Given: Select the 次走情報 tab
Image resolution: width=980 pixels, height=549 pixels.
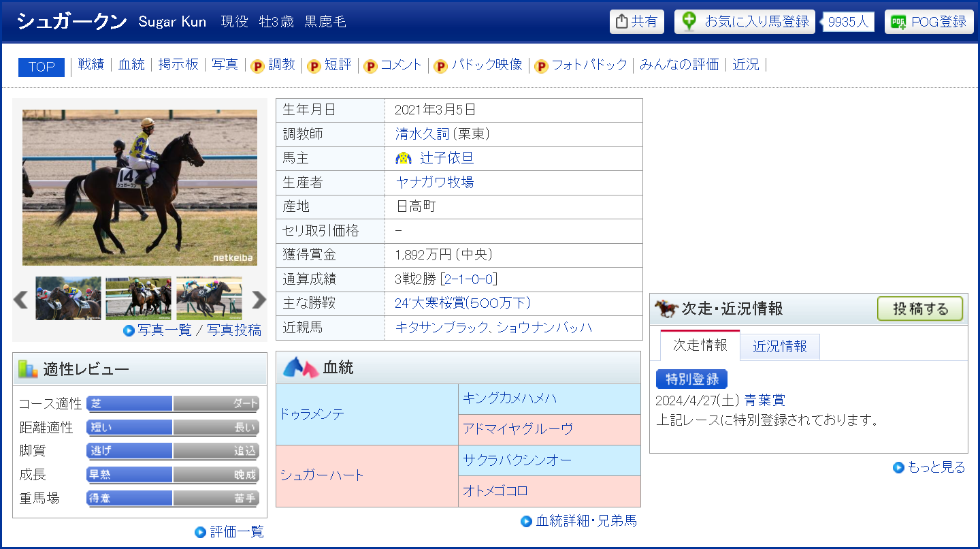Looking at the screenshot, I should [700, 345].
